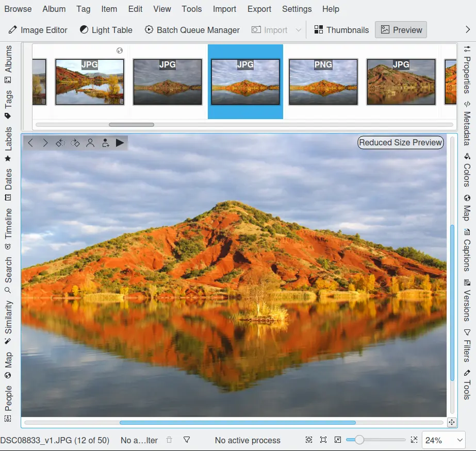Open the Album menu
The image size is (476, 451).
tap(54, 9)
